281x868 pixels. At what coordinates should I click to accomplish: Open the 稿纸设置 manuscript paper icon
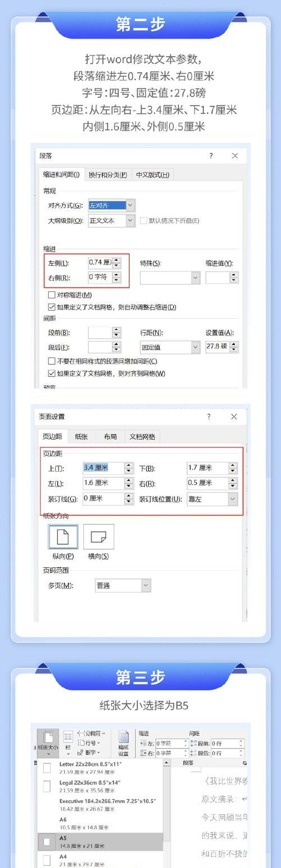tap(123, 743)
